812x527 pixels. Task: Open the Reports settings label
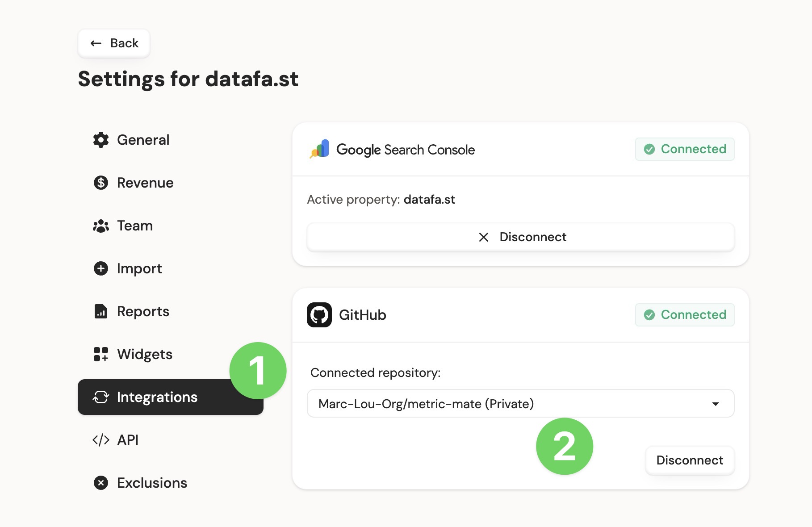[143, 311]
